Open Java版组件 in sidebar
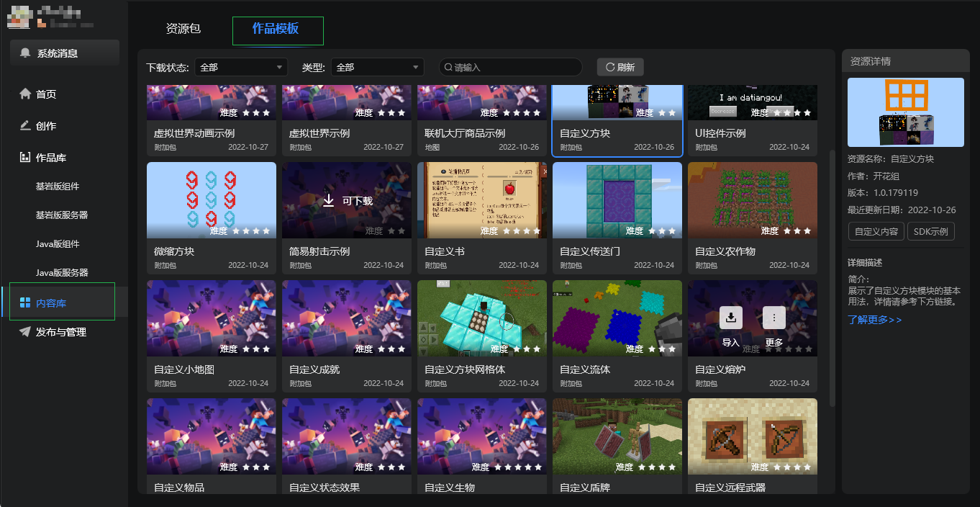Screen dimensions: 980x507 click(x=58, y=243)
